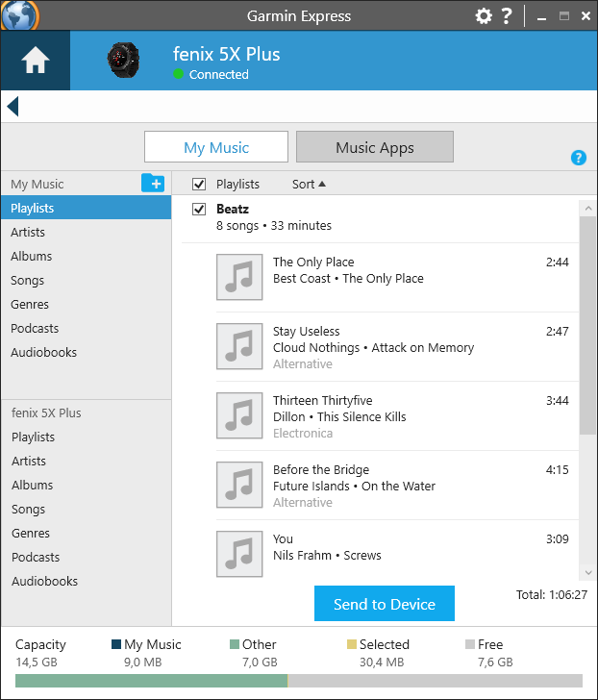
Task: Open Albums under fenix 5X Plus
Action: coord(86,486)
